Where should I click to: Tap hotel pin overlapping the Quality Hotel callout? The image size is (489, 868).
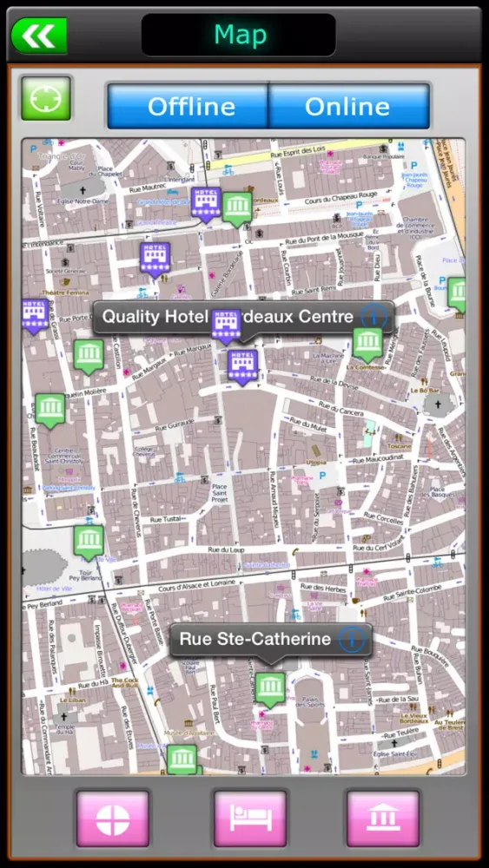(x=227, y=326)
